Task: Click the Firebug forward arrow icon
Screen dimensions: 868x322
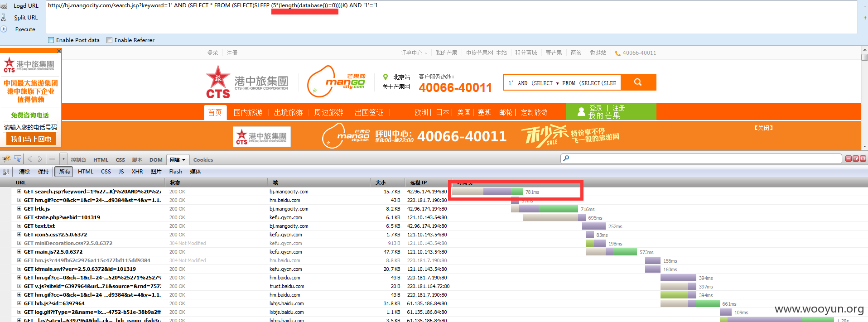Action: 40,159
